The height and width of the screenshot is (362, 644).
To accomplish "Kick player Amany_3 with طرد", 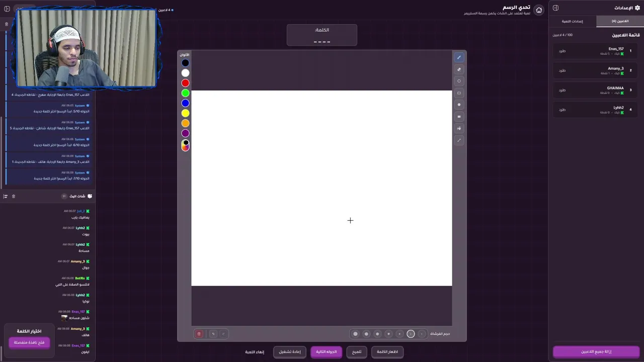I will 562,71.
